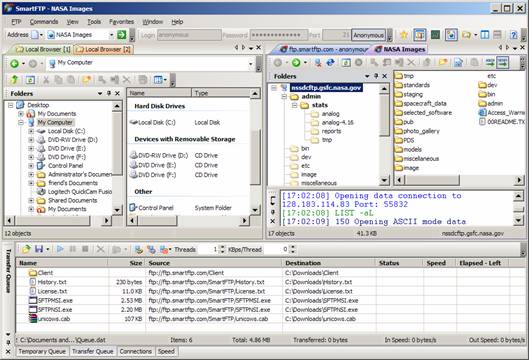Click the Save Queue disk icon
The width and height of the screenshot is (529, 360).
39,249
